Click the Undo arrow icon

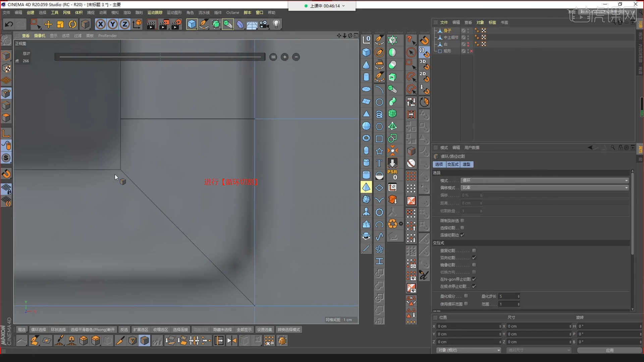[x=9, y=24]
